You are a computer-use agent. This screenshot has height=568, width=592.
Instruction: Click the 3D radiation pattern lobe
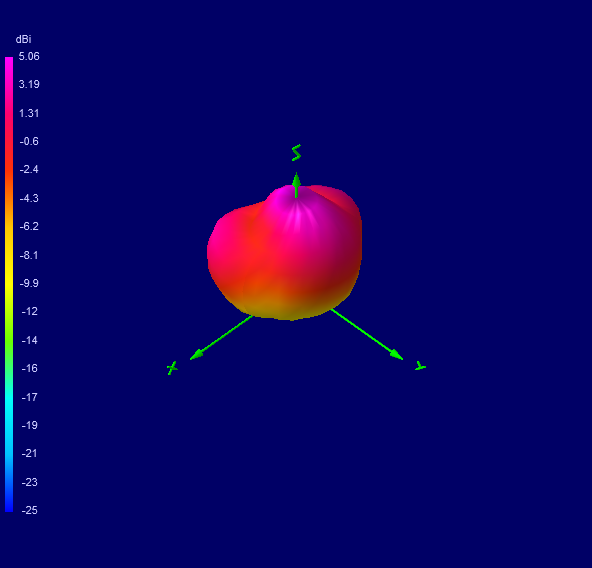[285, 253]
